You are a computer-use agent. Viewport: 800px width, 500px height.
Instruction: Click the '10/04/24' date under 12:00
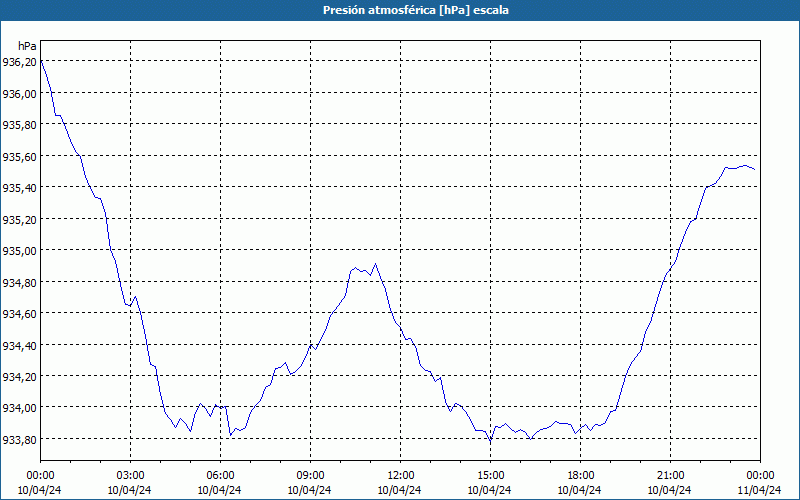399,490
